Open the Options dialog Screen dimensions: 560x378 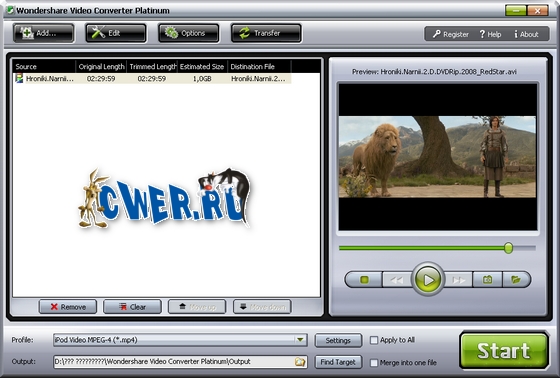coord(189,33)
